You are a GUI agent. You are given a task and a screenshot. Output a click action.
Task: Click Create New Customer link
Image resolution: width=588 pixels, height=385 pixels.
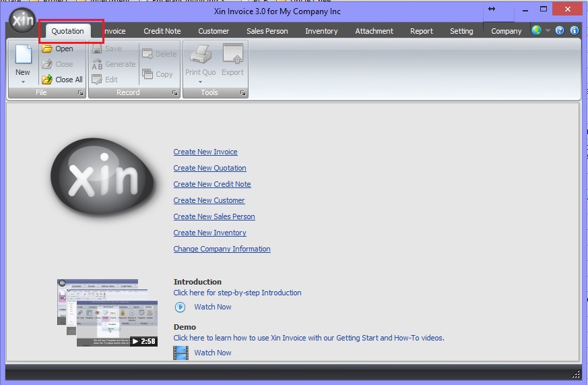click(x=209, y=200)
